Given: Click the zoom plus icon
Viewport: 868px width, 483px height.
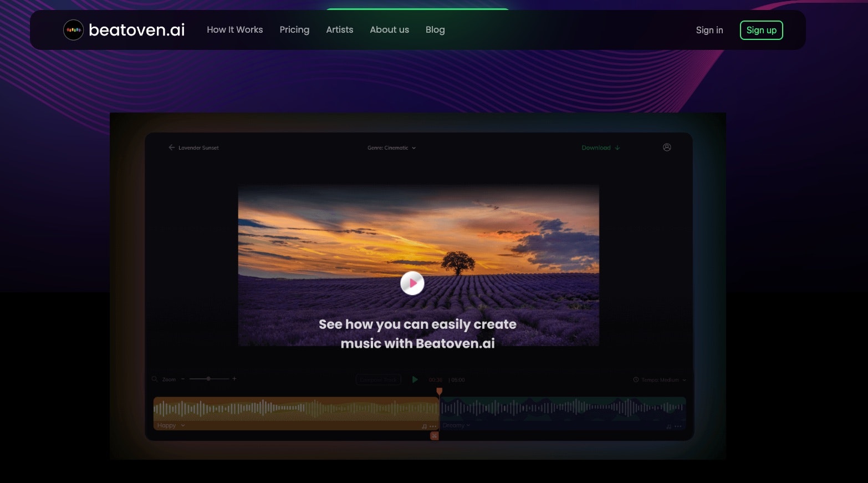Looking at the screenshot, I should tap(234, 379).
